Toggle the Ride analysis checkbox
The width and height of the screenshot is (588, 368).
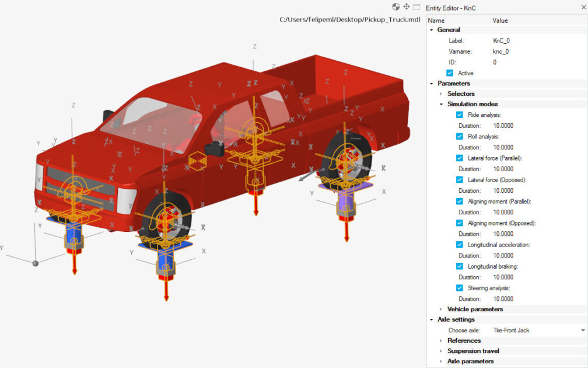[x=460, y=115]
